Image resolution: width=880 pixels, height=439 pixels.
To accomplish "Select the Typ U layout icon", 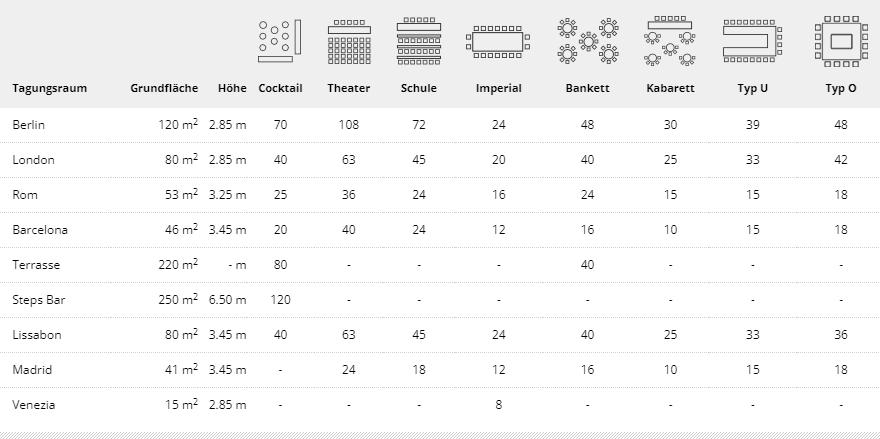I will point(752,41).
